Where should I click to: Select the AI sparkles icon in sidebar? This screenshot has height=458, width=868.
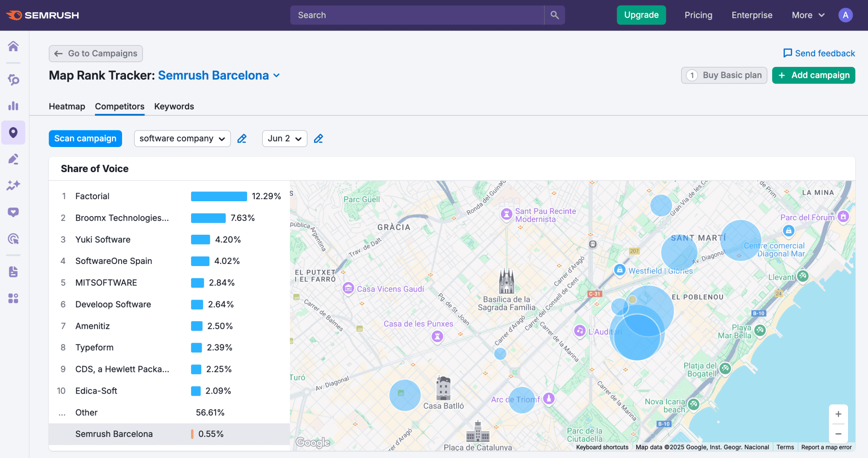13,185
